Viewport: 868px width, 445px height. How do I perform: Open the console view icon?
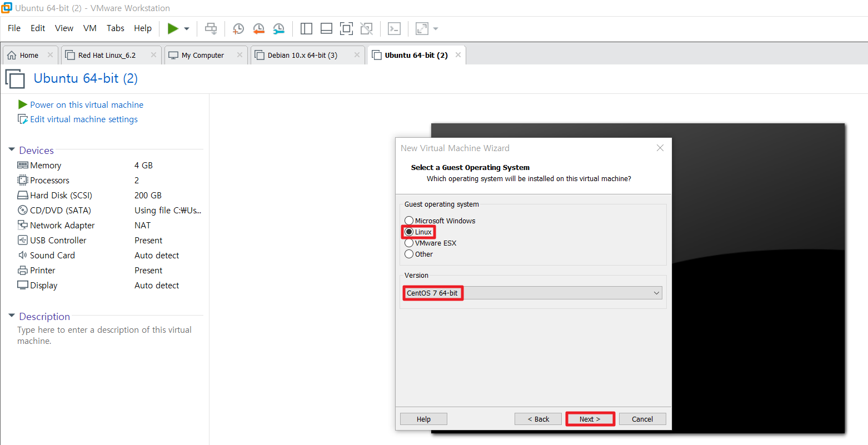(394, 28)
